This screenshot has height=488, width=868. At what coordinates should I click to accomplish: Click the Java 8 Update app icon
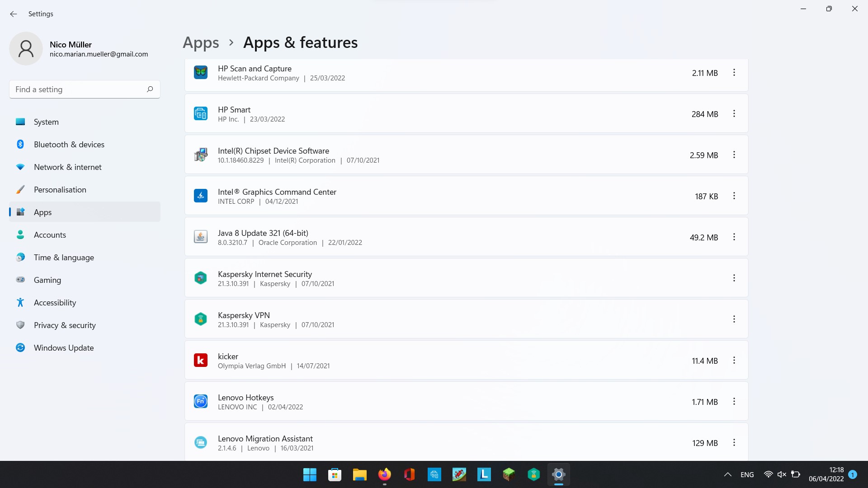tap(201, 237)
